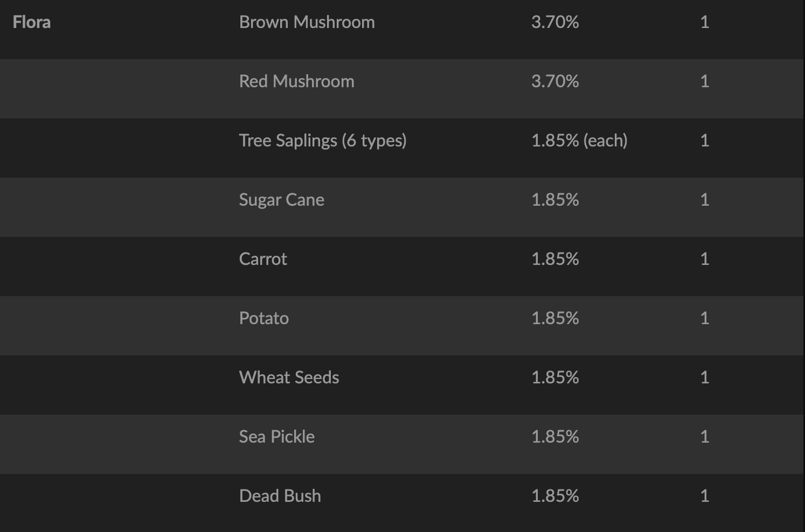
Task: Click the quantity 1 in Potato row
Action: pyautogui.click(x=704, y=318)
